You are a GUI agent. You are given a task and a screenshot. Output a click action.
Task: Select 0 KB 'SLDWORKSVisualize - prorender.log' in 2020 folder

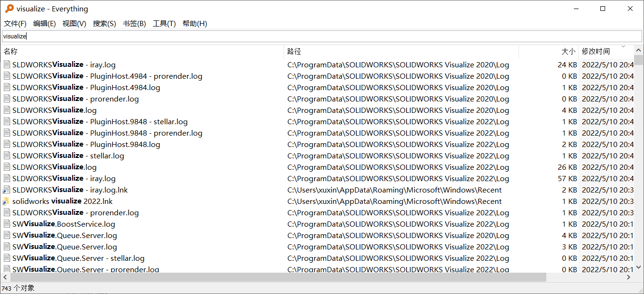pos(75,99)
